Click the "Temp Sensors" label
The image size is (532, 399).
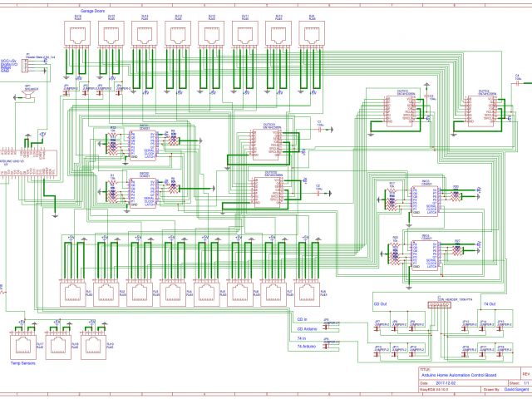click(21, 362)
